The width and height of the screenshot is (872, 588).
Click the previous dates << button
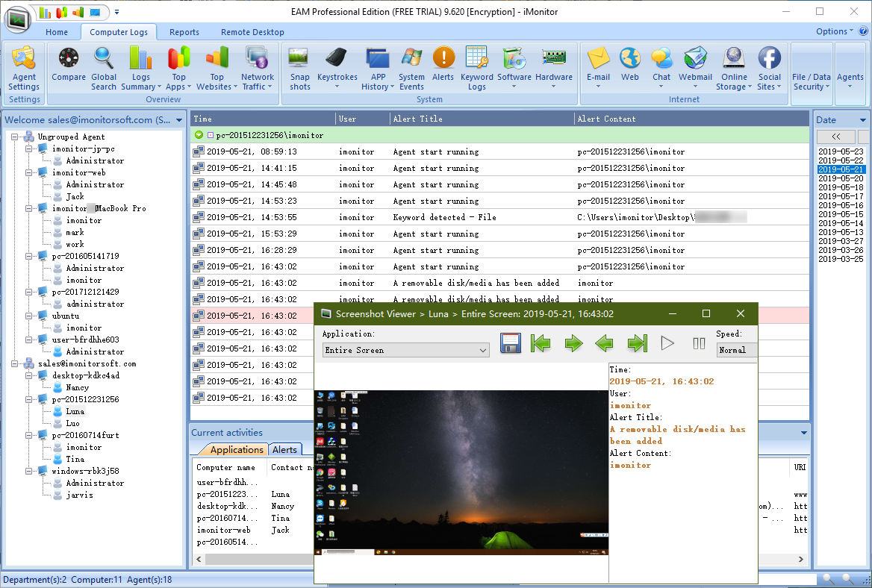pos(836,136)
